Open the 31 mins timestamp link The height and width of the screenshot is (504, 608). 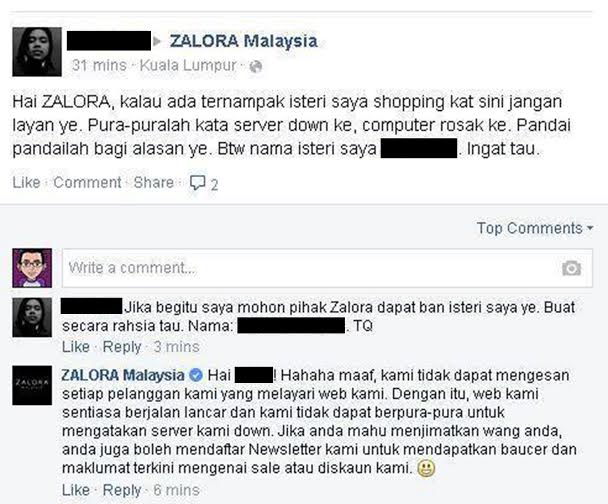point(99,65)
